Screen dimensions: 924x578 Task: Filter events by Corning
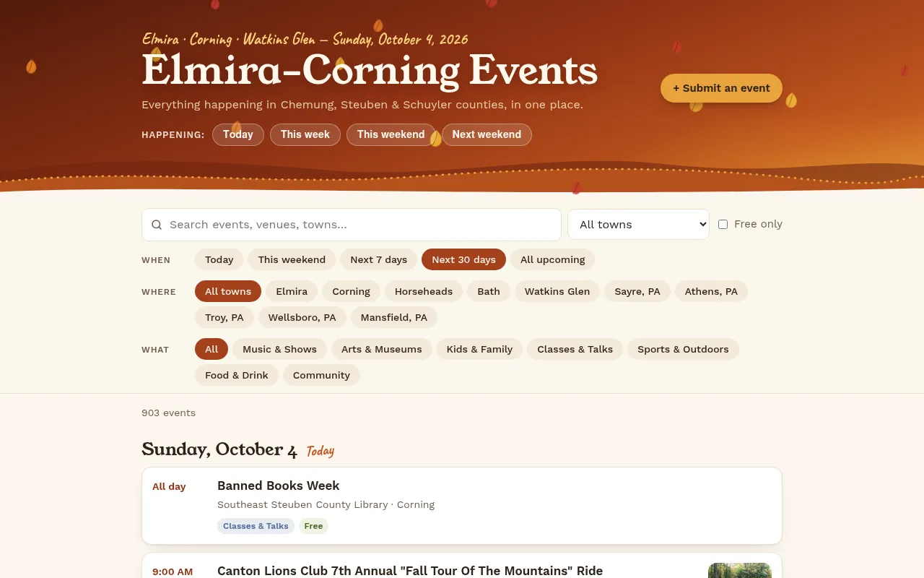(x=351, y=291)
